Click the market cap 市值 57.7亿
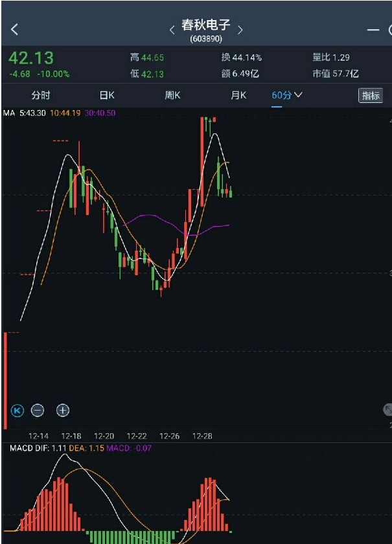 [336, 74]
